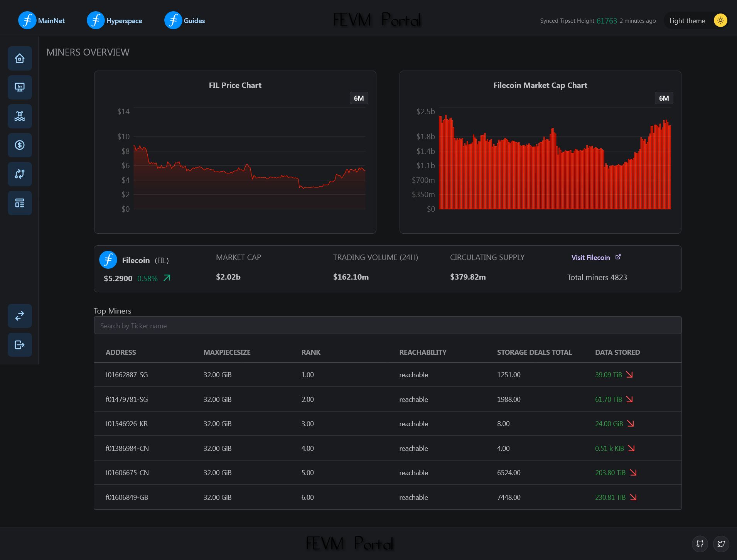Viewport: 737px width, 560px height.
Task: Sort by ADDRESS column header
Action: (121, 352)
